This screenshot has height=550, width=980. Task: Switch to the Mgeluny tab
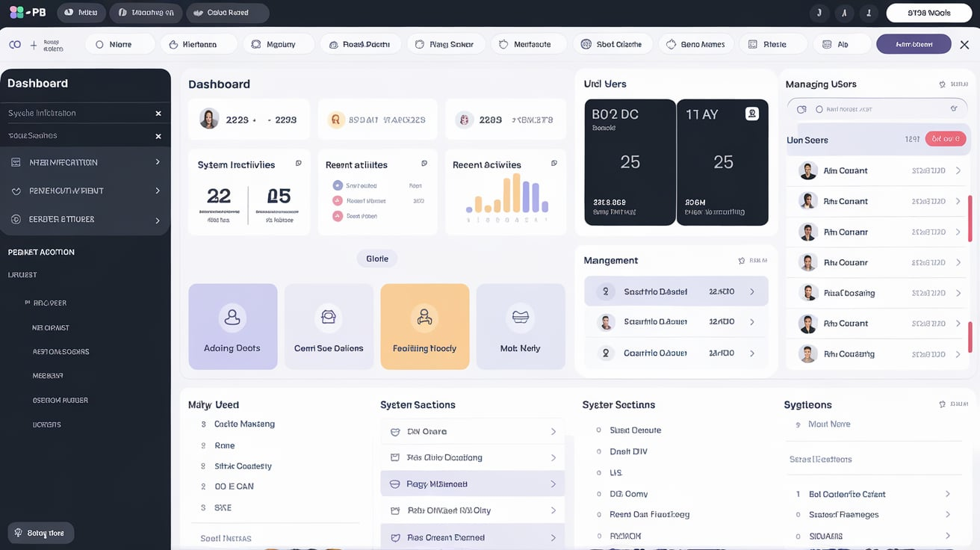(x=279, y=44)
